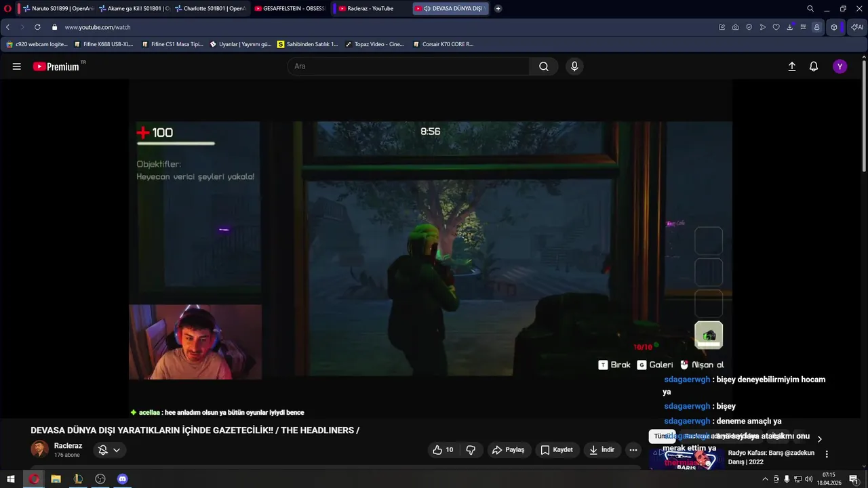The height and width of the screenshot is (488, 868).
Task: Click the page vertical scrollbar
Action: (864, 115)
